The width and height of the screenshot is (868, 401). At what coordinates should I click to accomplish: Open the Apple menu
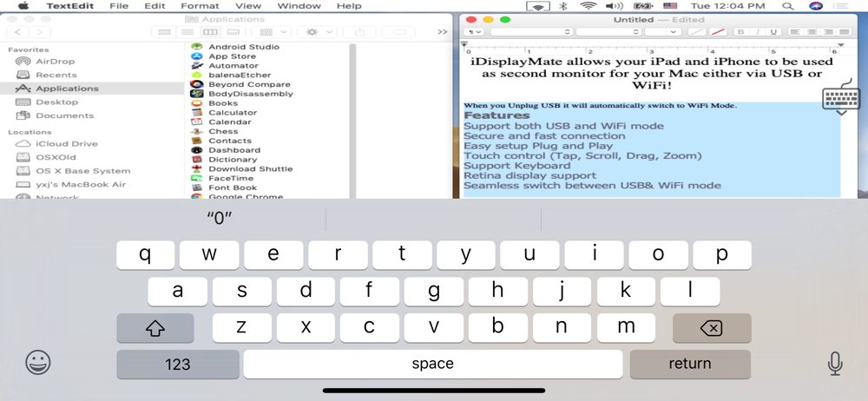(23, 6)
